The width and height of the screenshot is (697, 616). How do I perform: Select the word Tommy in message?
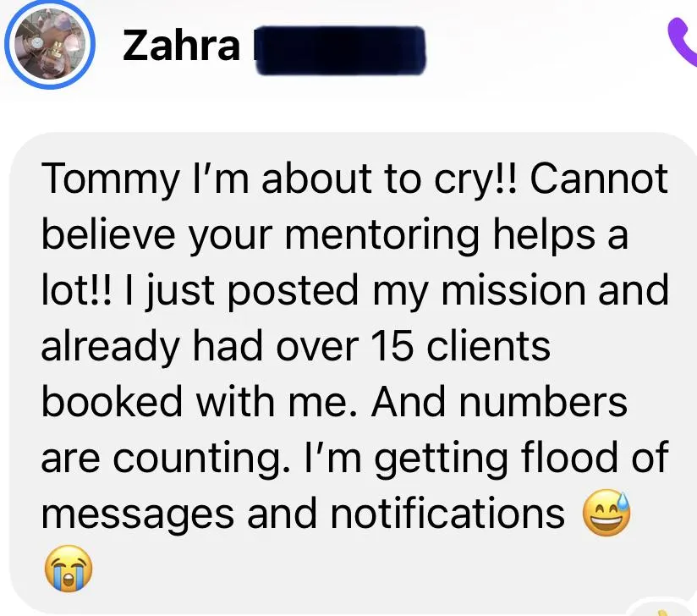[x=110, y=179]
